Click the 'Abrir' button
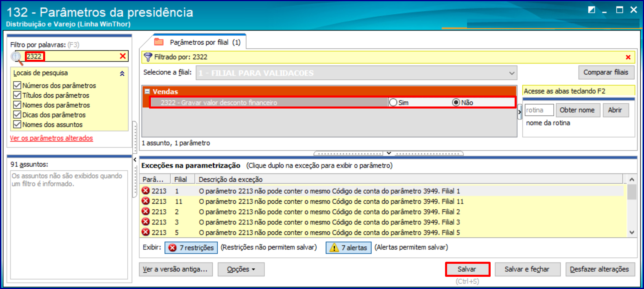 615,110
